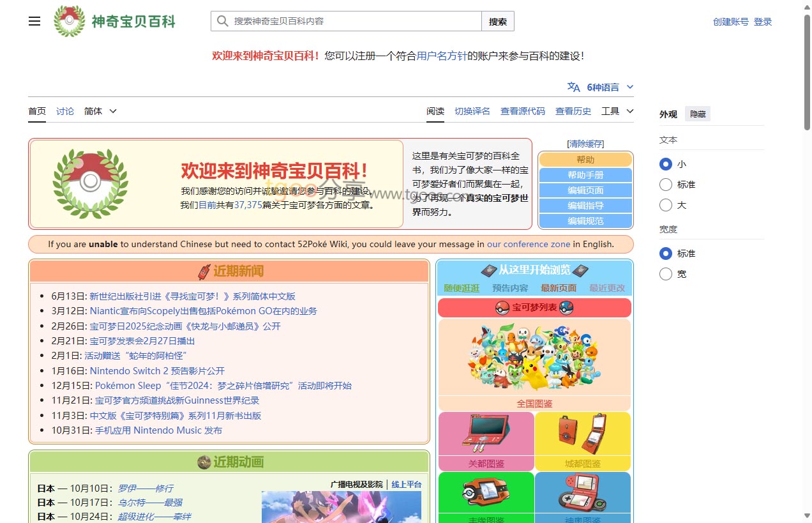The height and width of the screenshot is (523, 812).
Task: Click the 创建账号 link
Action: (730, 22)
